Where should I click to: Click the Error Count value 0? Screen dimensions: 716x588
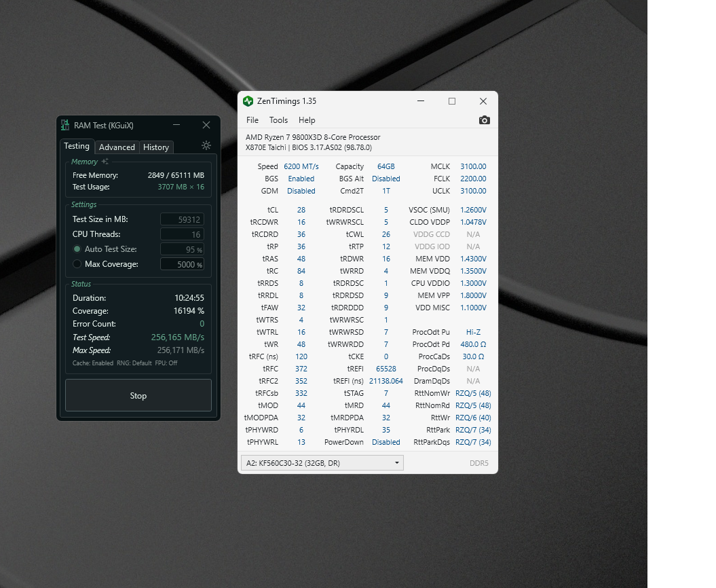click(x=202, y=323)
